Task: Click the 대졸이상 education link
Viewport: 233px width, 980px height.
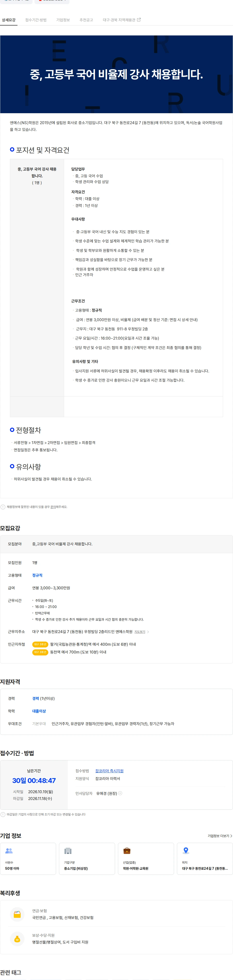Action: [39, 711]
